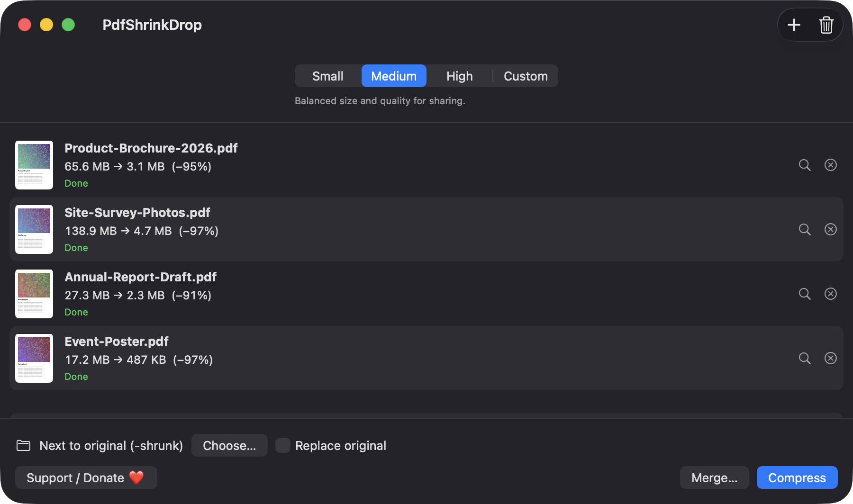Click the output folder icon
The image size is (853, 504).
coord(23,446)
